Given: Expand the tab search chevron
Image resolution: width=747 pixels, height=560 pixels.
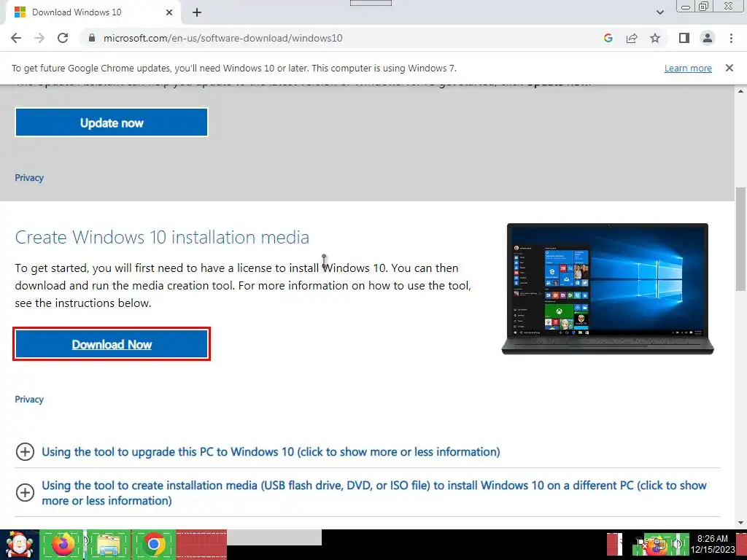Looking at the screenshot, I should pos(659,12).
